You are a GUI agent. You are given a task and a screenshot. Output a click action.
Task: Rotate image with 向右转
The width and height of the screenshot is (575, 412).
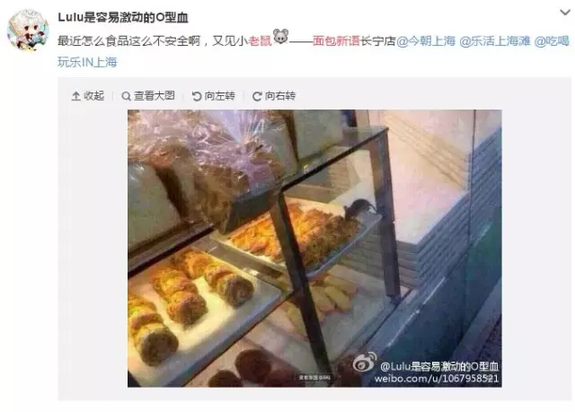pyautogui.click(x=274, y=96)
